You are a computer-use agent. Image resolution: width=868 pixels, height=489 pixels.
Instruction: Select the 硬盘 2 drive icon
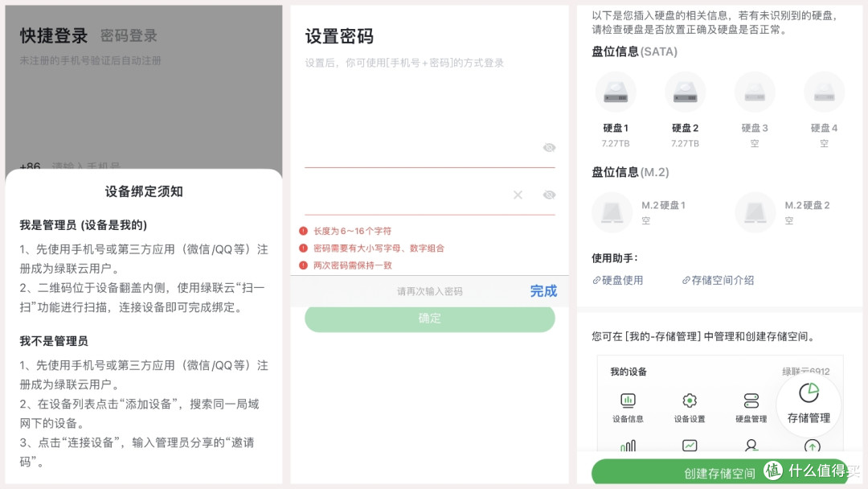[x=685, y=92]
